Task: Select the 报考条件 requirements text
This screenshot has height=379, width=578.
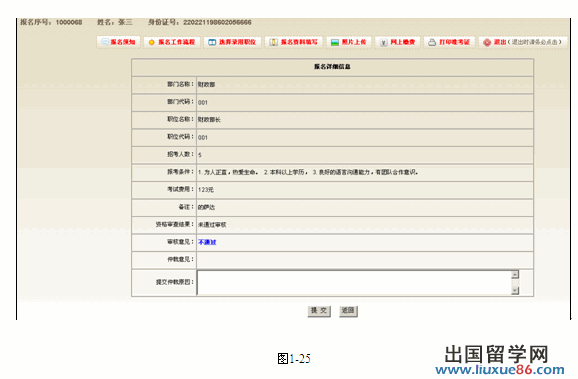Action: [308, 172]
